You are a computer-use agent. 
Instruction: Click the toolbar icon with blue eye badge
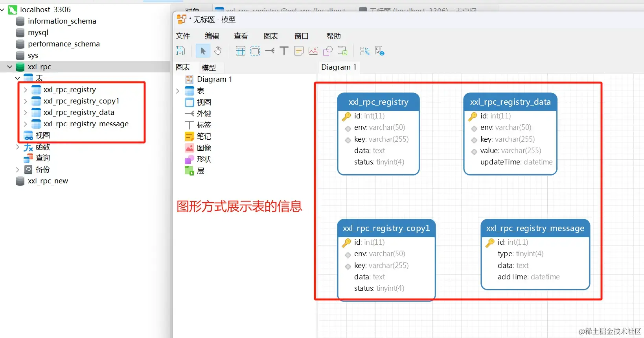click(x=379, y=51)
